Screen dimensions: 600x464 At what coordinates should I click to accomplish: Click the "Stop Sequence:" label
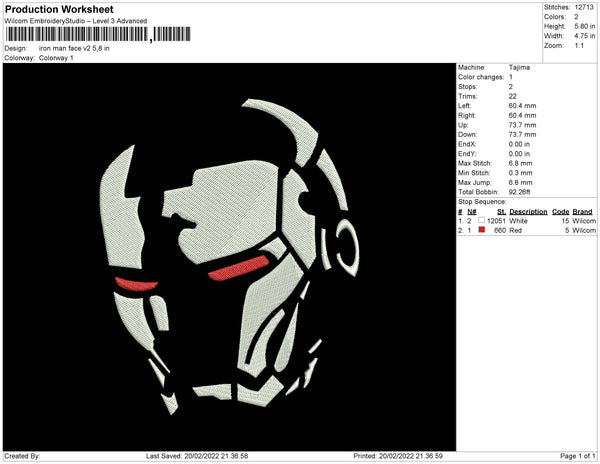click(482, 202)
